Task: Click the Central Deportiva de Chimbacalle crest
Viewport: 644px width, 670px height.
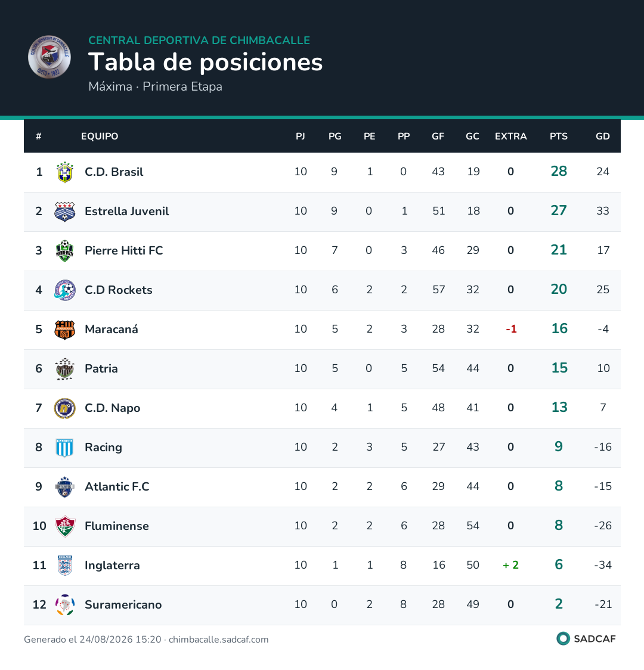Action: pos(49,57)
